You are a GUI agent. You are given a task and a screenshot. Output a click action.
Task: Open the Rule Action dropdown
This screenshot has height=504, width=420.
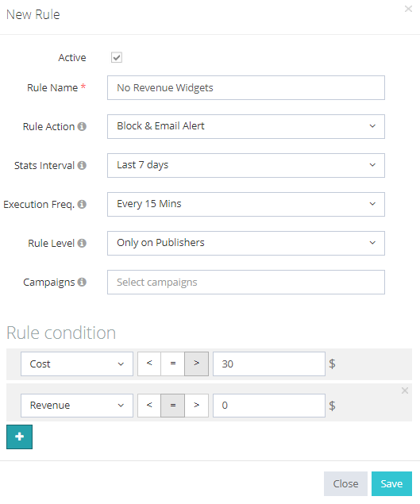(246, 126)
